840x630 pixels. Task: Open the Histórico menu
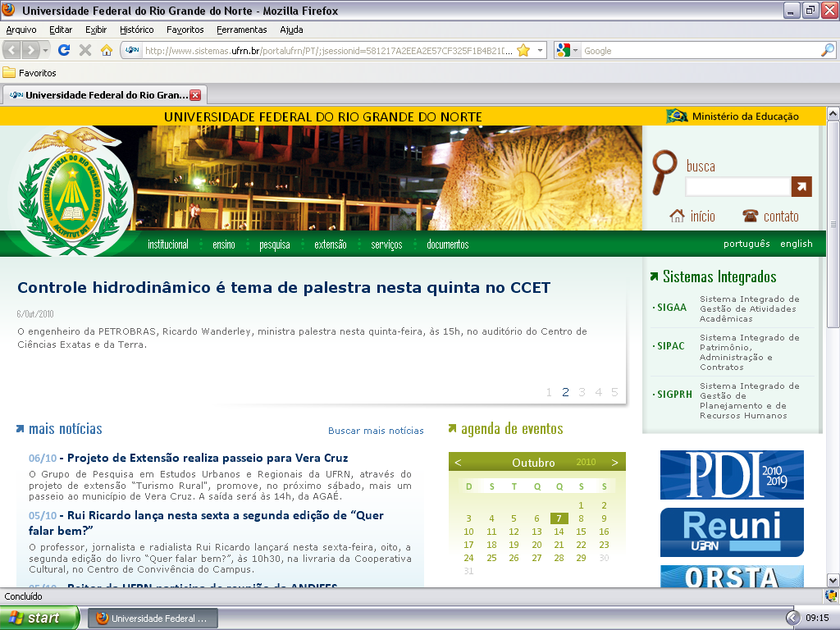click(136, 30)
